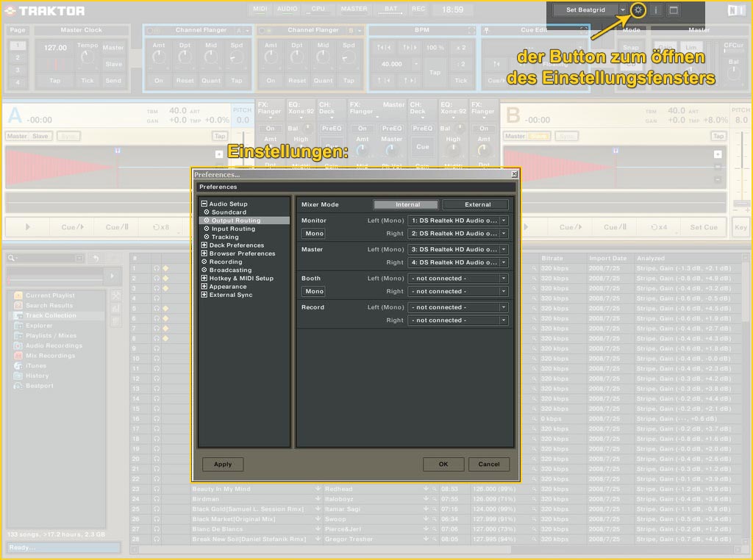
Task: Click the magnifier icon in browser search
Action: coord(11,258)
